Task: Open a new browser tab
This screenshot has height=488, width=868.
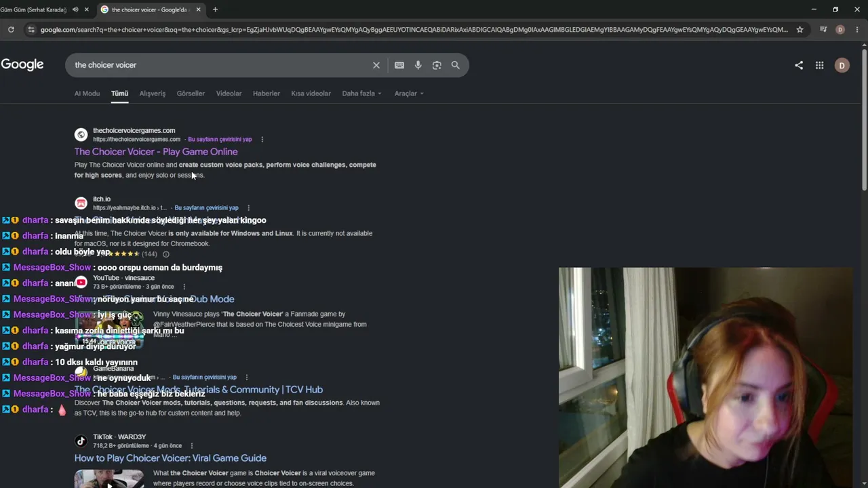Action: [x=215, y=9]
